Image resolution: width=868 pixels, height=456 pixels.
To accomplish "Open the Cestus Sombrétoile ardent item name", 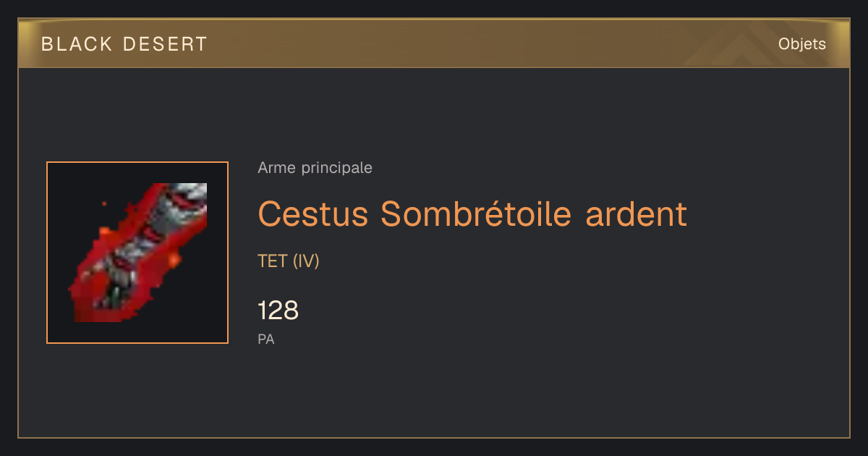I will [472, 214].
